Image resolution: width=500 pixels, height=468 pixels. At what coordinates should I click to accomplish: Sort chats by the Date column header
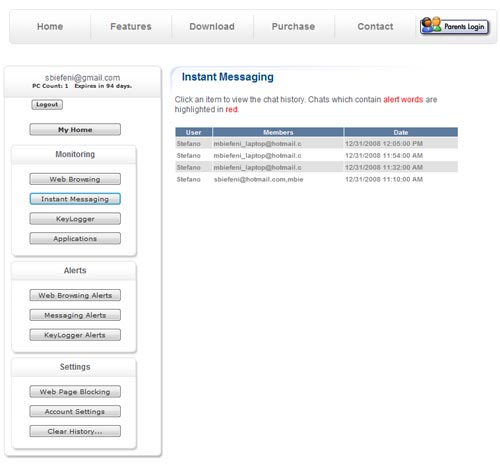[x=401, y=132]
